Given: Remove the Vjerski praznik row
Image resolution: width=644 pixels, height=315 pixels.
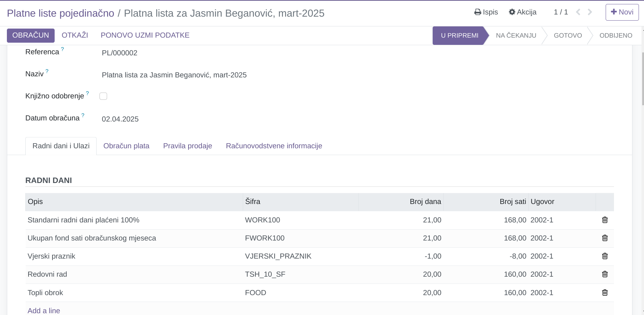Looking at the screenshot, I should pos(605,256).
